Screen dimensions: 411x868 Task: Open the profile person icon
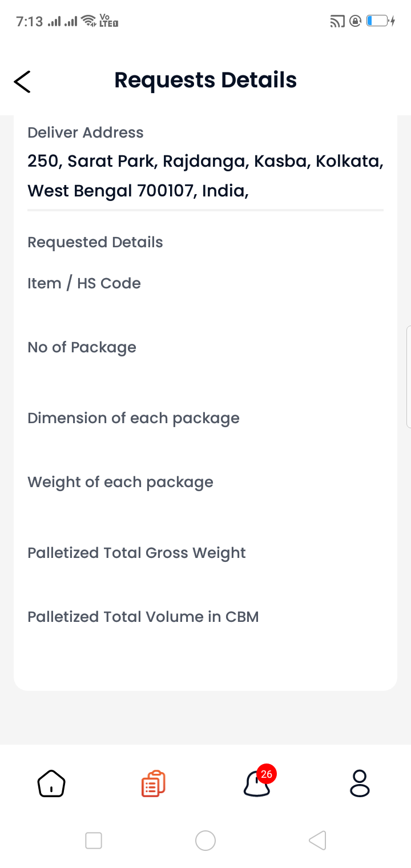(360, 783)
